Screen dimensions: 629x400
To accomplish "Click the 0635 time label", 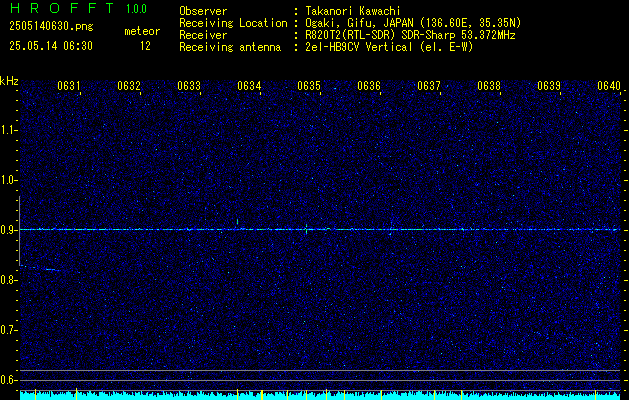I will click(309, 86).
